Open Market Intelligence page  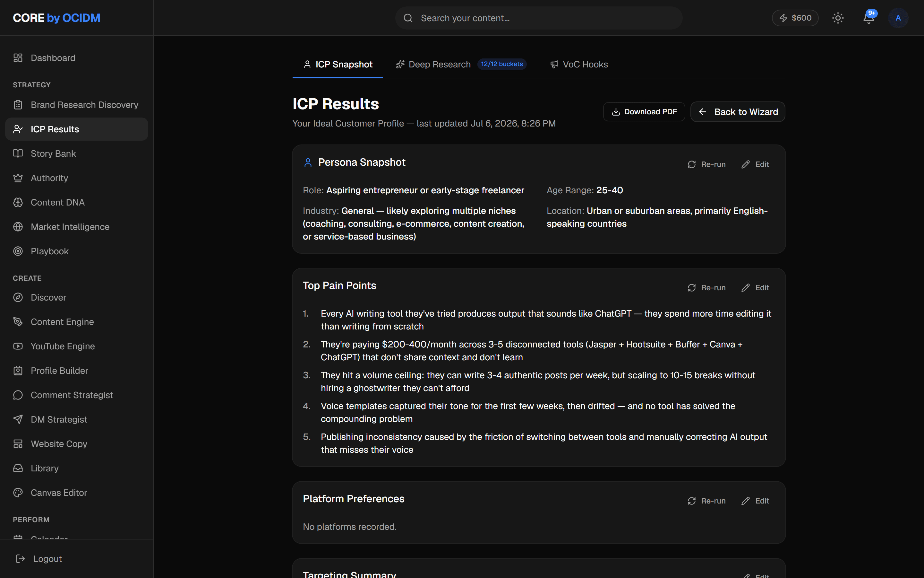click(76, 227)
